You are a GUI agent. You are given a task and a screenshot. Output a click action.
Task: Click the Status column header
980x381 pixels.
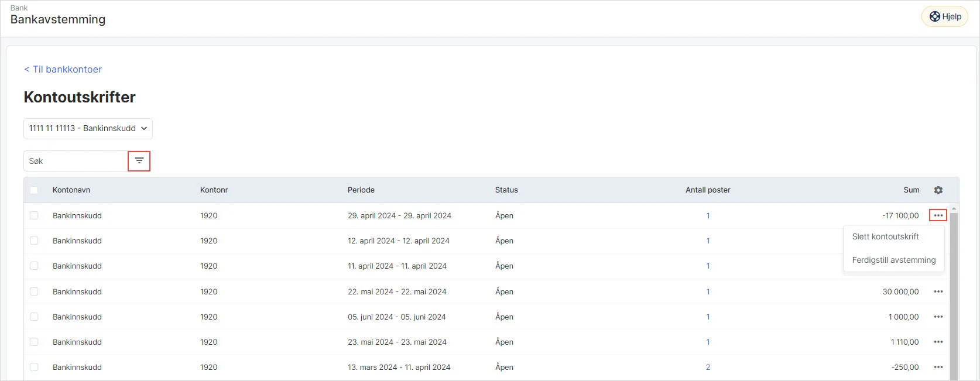(x=506, y=190)
